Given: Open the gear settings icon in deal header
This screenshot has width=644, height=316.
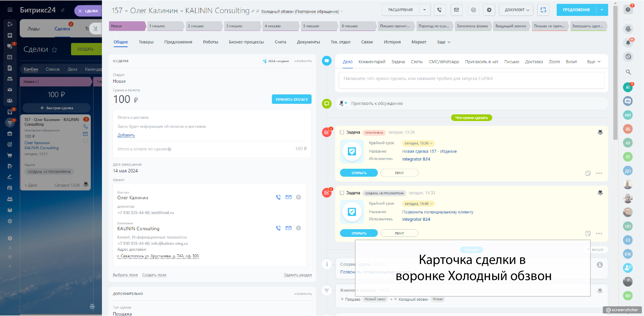Looking at the screenshot, I should (x=489, y=10).
